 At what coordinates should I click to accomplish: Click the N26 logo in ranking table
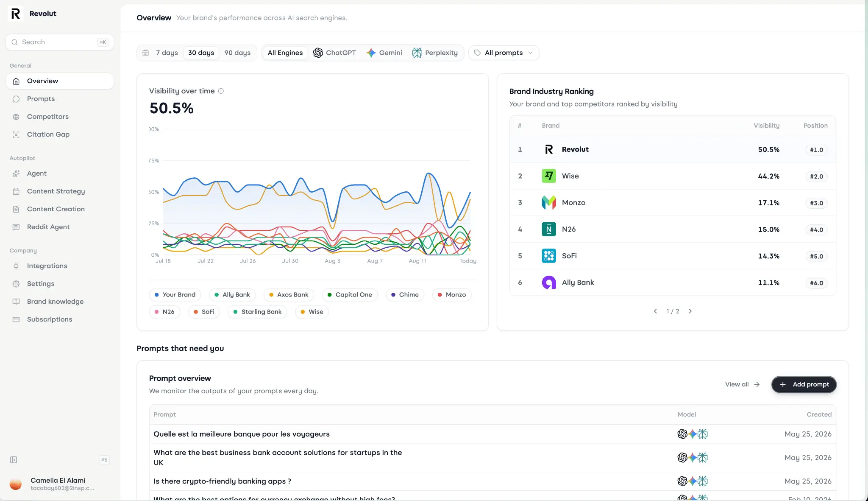tap(549, 230)
